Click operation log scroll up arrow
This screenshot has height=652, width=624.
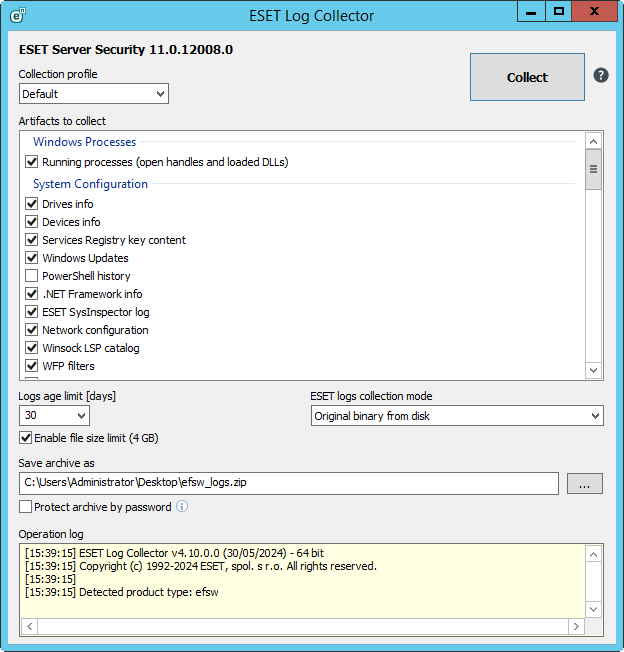point(593,554)
